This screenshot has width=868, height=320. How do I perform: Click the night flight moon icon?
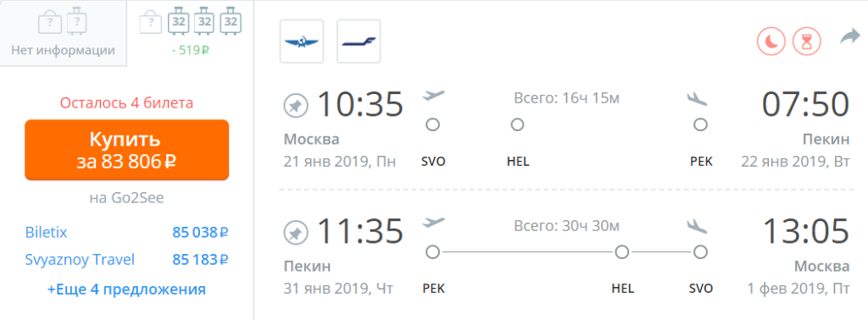(771, 41)
